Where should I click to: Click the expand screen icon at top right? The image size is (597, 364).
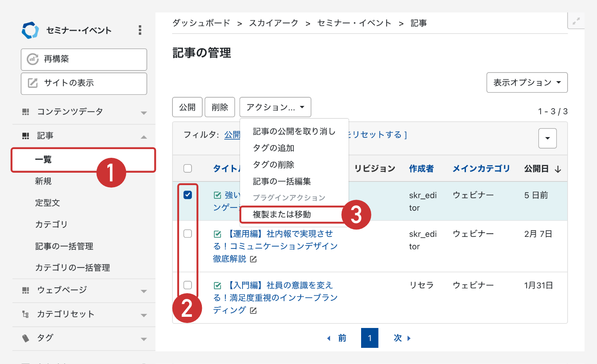pyautogui.click(x=576, y=21)
